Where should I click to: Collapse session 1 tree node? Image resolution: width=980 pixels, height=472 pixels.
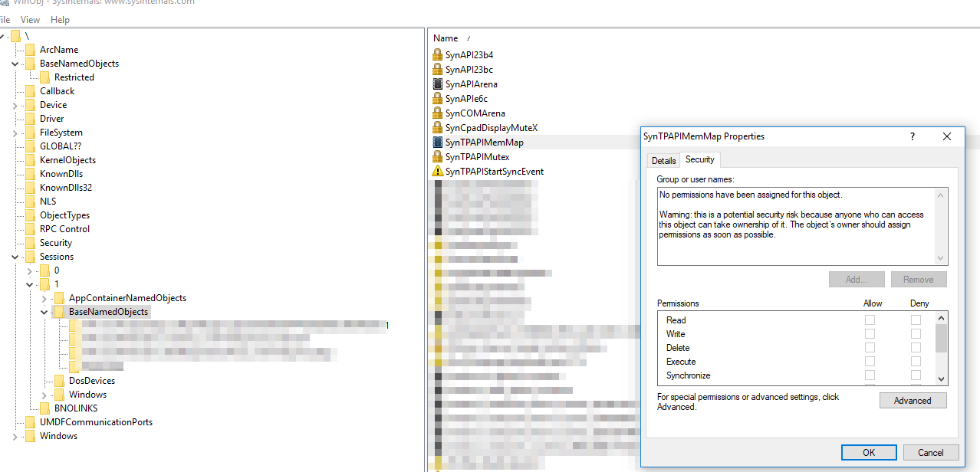[x=30, y=284]
